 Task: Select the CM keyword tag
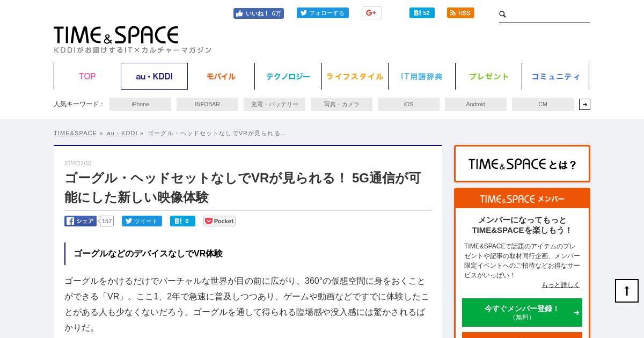(x=543, y=104)
